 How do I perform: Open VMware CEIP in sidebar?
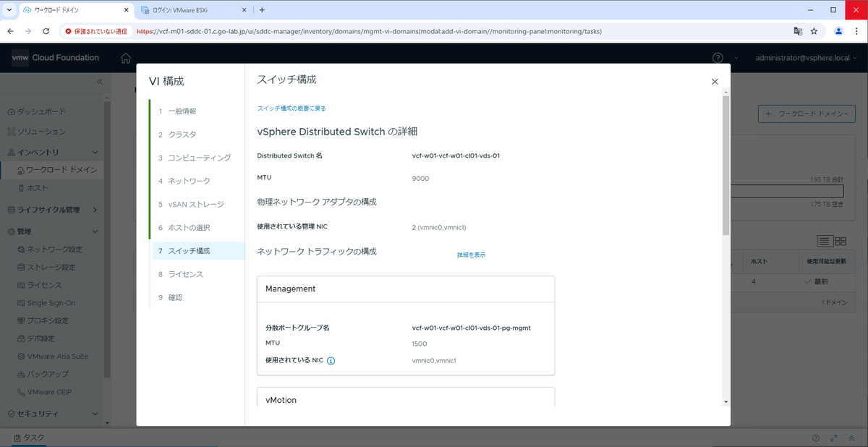pyautogui.click(x=44, y=392)
